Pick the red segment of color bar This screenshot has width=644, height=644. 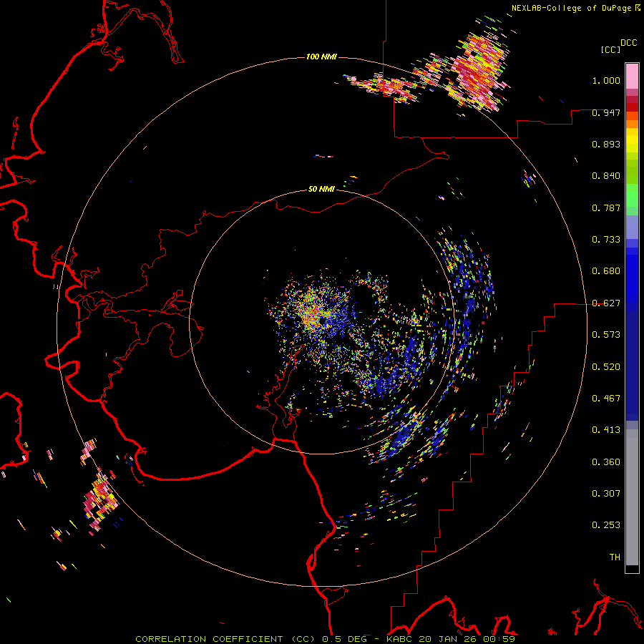click(x=632, y=107)
